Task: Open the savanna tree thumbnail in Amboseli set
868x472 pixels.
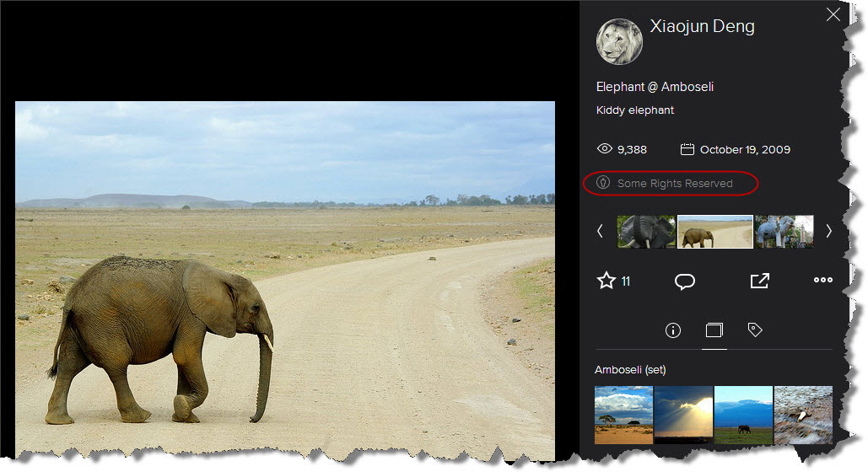Action: (623, 415)
